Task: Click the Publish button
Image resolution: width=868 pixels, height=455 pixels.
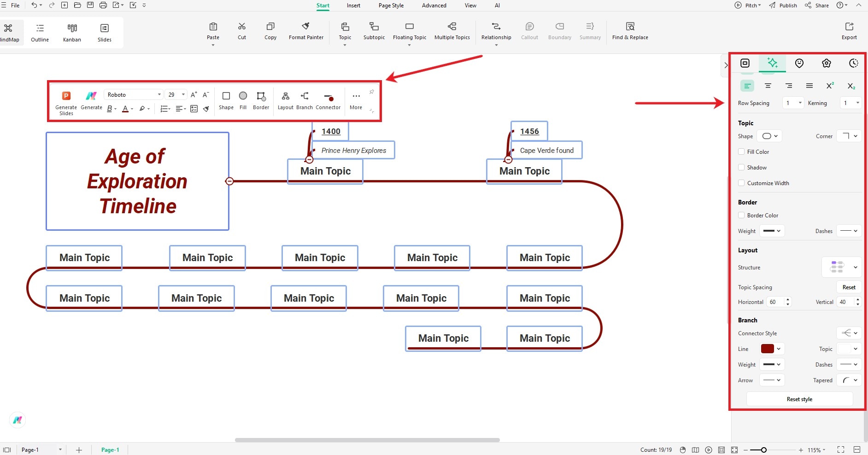Action: pyautogui.click(x=783, y=6)
